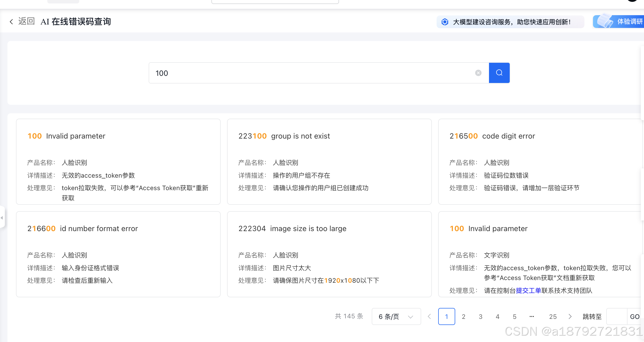Click the 跳转至 page number input box
The width and height of the screenshot is (644, 342).
tap(617, 316)
